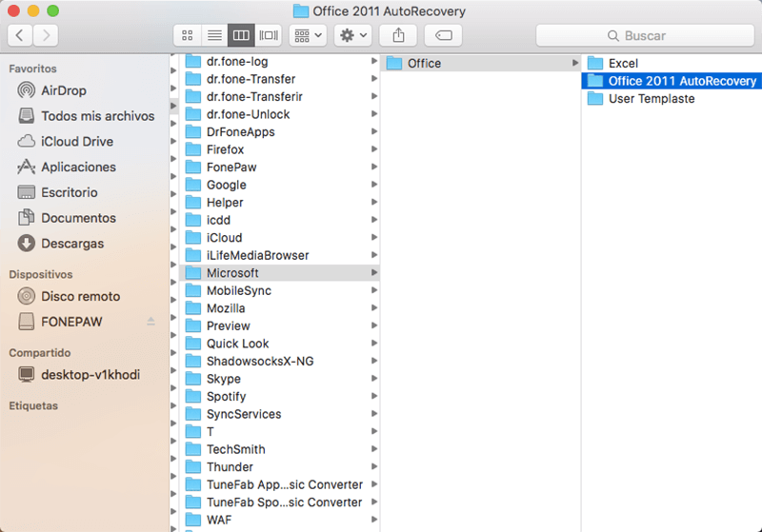762x532 pixels.
Task: Go back with the left arrow button
Action: (20, 35)
